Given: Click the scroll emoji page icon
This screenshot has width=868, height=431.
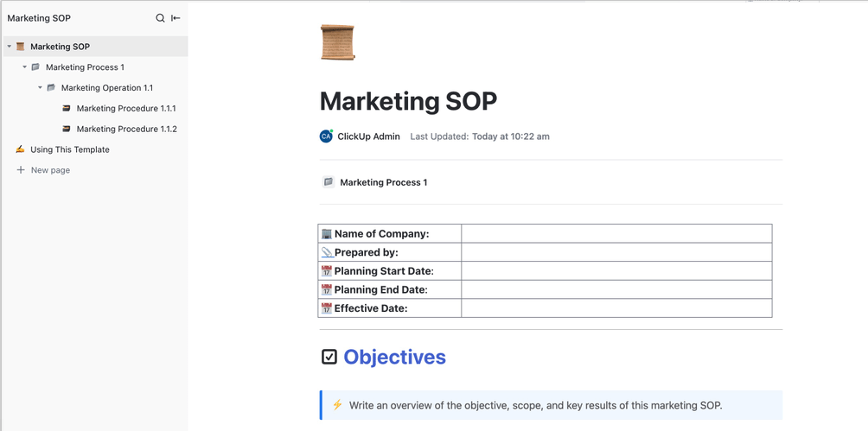Looking at the screenshot, I should pos(337,42).
